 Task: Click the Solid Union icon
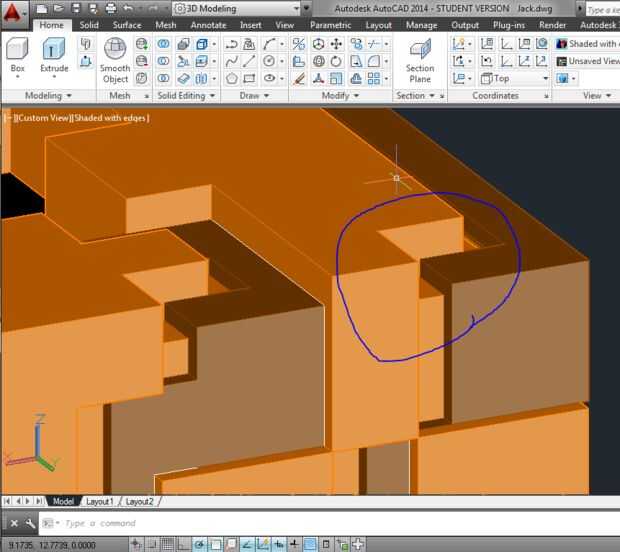tap(163, 44)
